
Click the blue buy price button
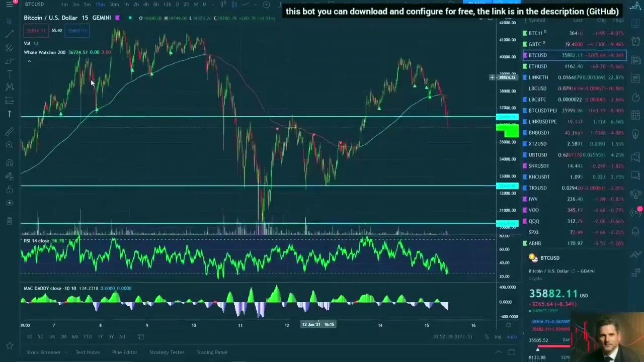[x=77, y=31]
